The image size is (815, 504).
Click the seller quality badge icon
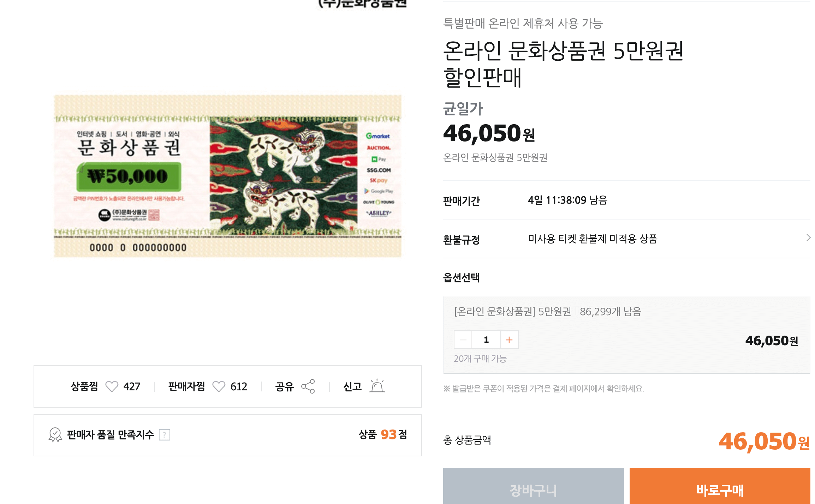coord(55,435)
